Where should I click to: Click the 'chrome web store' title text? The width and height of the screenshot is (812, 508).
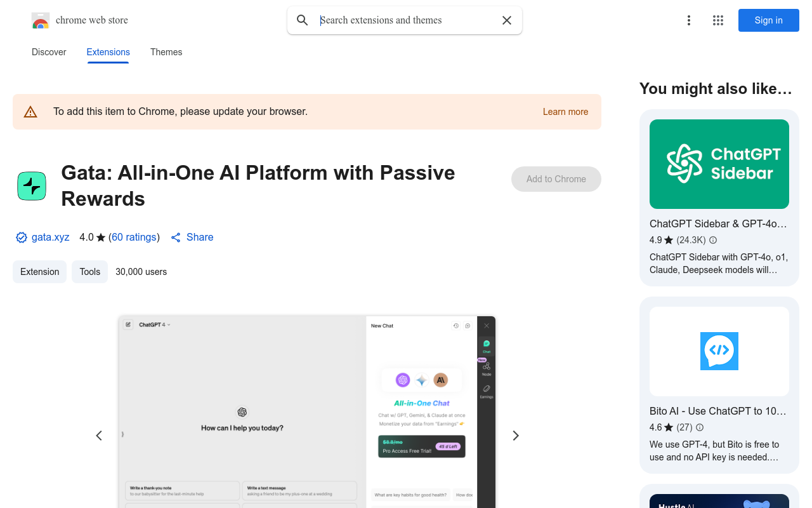pos(92,20)
